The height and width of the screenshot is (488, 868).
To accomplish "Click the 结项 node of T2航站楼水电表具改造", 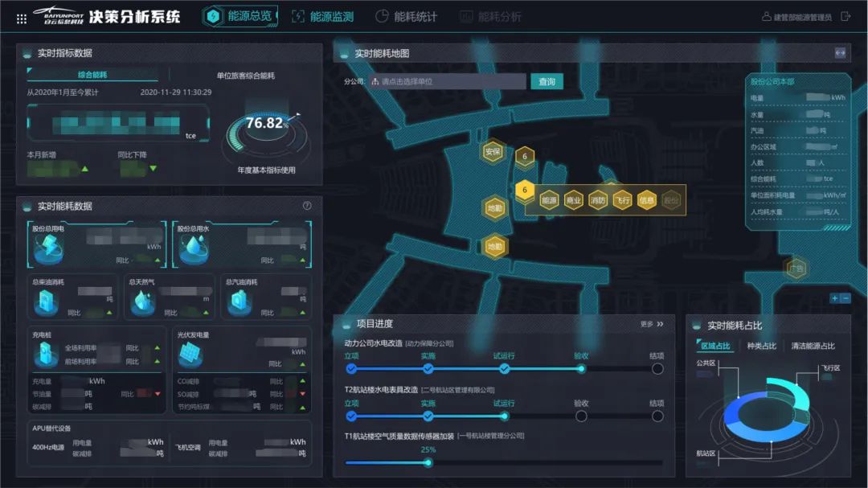I will pyautogui.click(x=657, y=416).
